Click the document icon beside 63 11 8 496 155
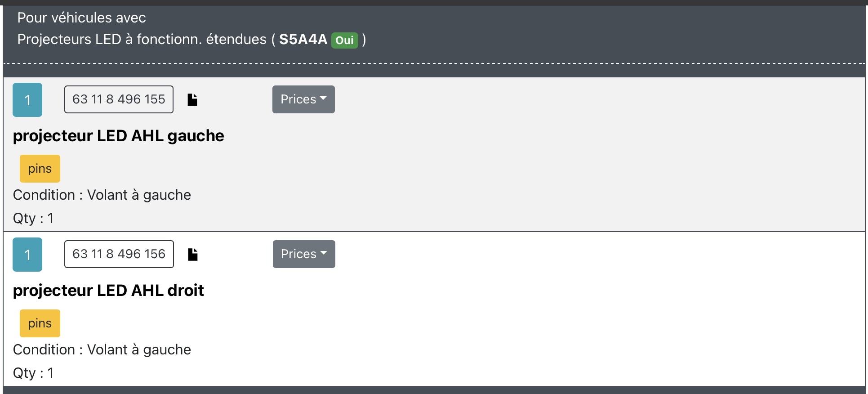 click(192, 99)
